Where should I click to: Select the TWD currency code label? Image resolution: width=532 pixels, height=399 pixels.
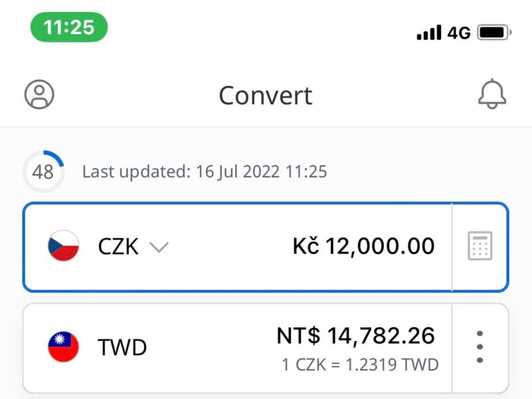click(122, 347)
